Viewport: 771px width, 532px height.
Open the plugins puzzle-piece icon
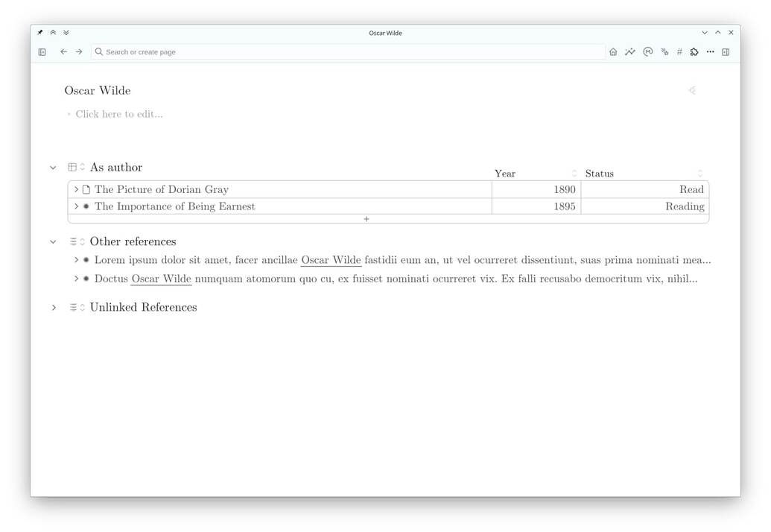click(694, 51)
